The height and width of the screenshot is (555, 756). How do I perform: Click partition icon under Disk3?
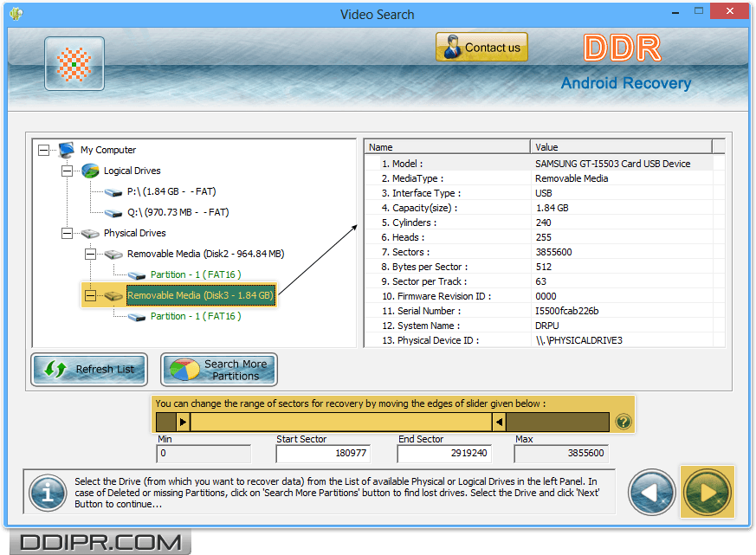137,317
